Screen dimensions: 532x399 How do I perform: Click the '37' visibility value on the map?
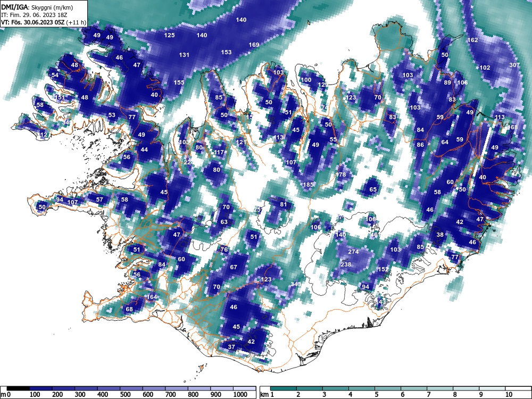pyautogui.click(x=231, y=347)
